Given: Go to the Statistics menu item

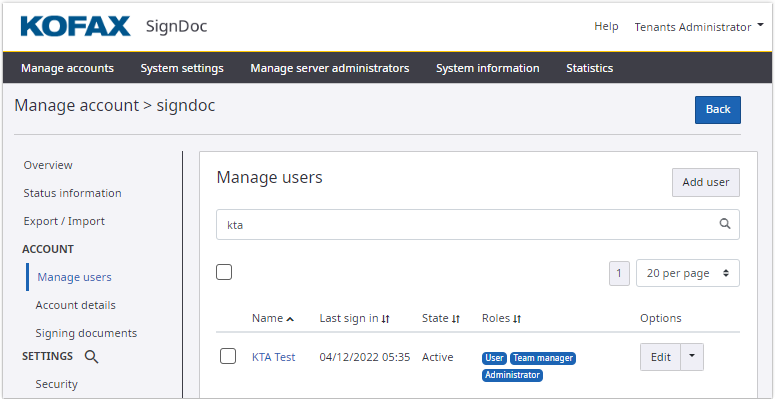Looking at the screenshot, I should point(589,68).
